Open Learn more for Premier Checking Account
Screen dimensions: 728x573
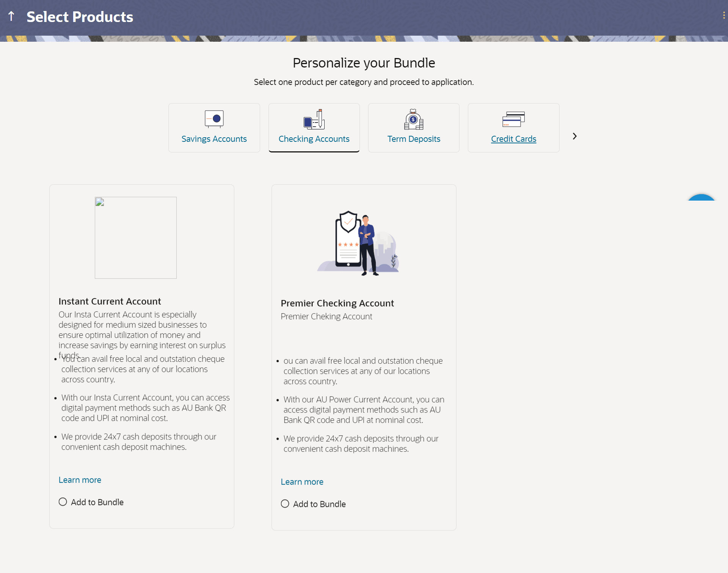[x=302, y=482]
